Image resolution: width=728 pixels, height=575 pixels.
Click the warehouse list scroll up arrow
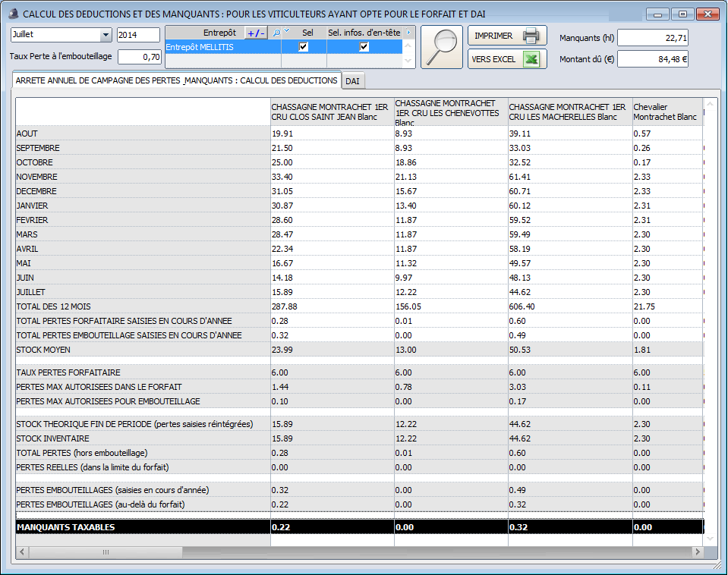tap(408, 46)
